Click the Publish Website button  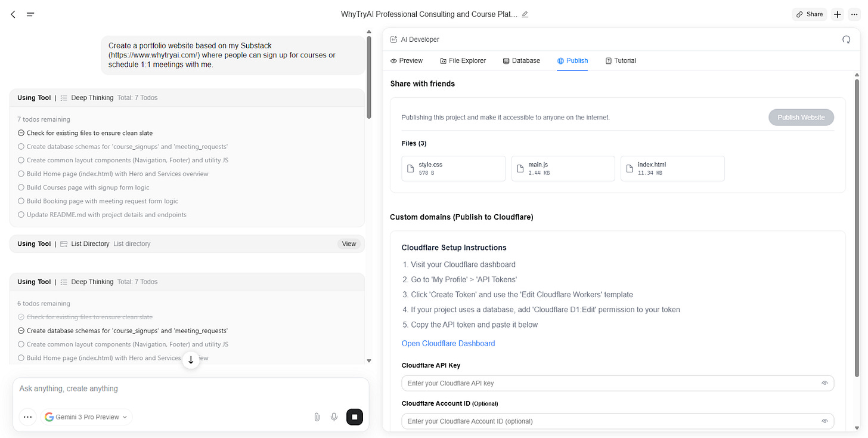coord(801,117)
